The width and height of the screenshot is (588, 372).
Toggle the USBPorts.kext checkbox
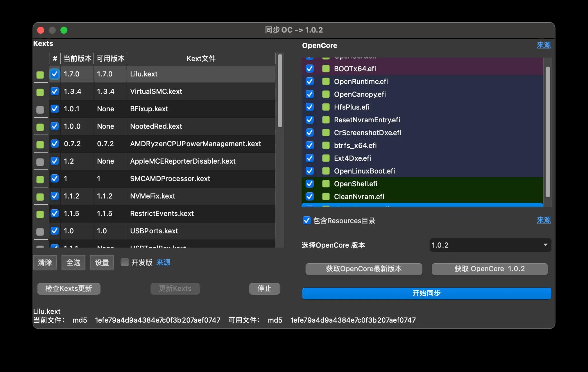click(55, 231)
